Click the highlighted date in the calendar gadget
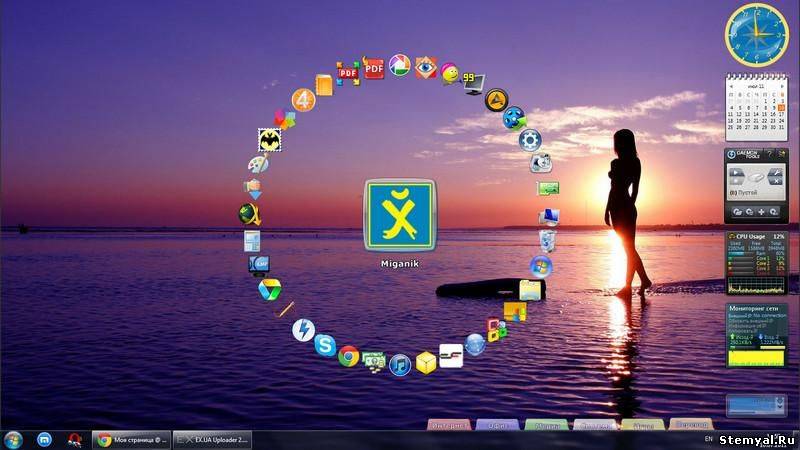 781,108
